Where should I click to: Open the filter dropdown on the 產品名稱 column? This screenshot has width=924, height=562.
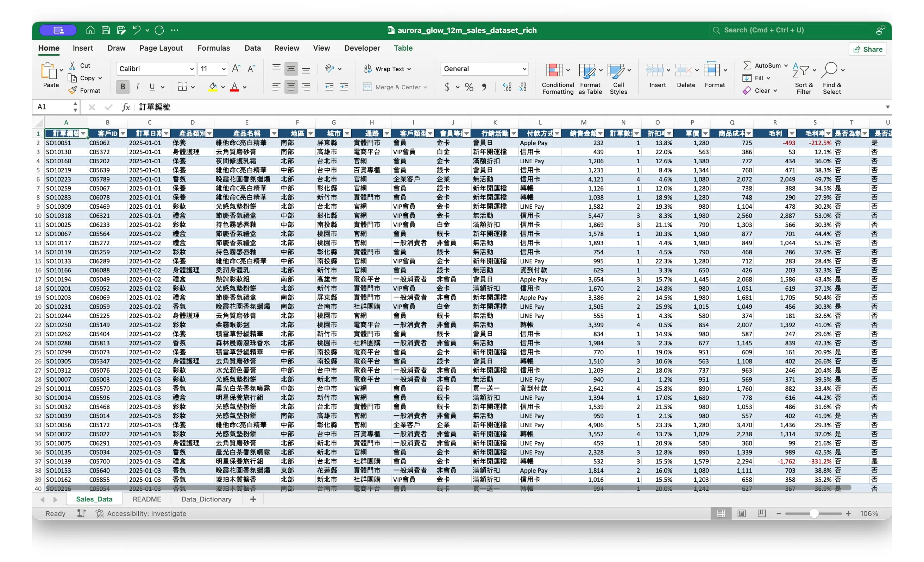pyautogui.click(x=274, y=133)
